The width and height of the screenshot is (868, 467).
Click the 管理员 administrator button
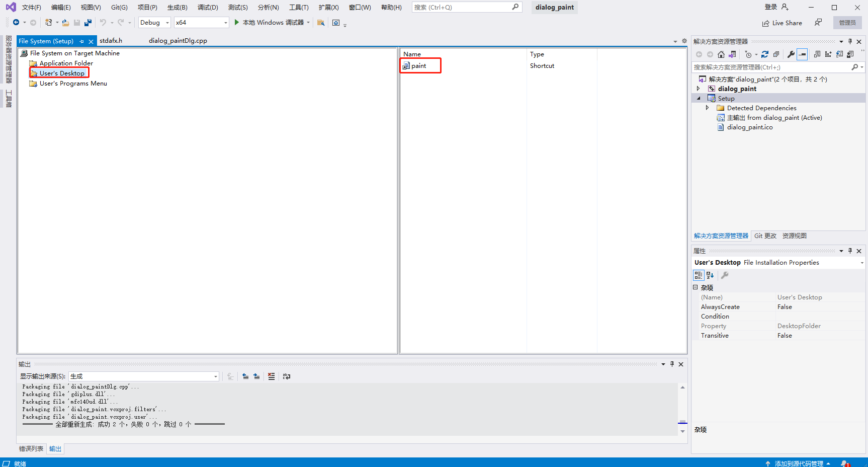click(x=847, y=23)
